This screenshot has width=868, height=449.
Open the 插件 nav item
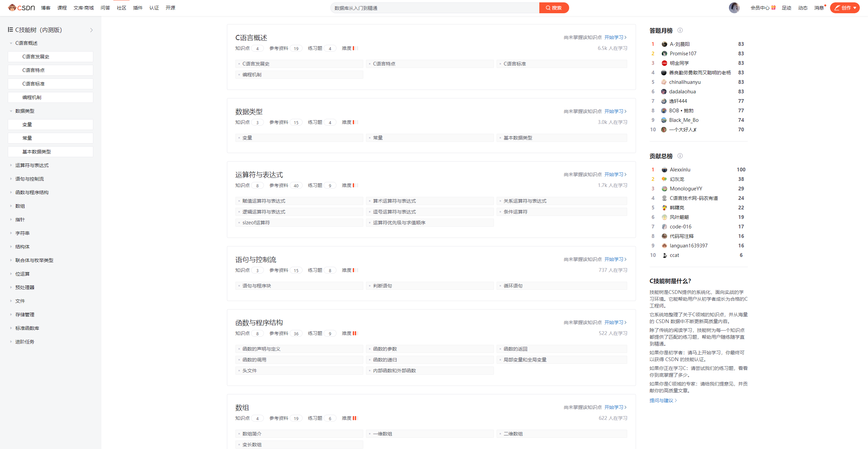138,7
